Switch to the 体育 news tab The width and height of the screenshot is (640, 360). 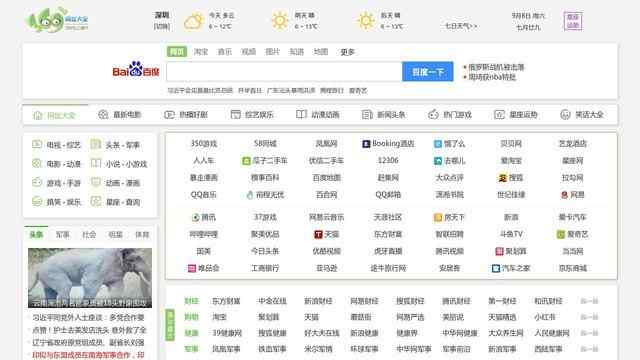coord(142,235)
